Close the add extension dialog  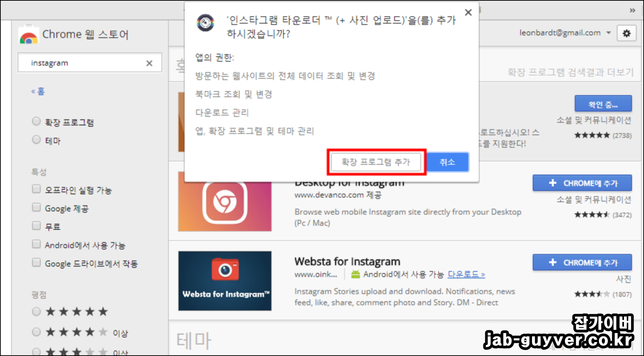tap(468, 13)
